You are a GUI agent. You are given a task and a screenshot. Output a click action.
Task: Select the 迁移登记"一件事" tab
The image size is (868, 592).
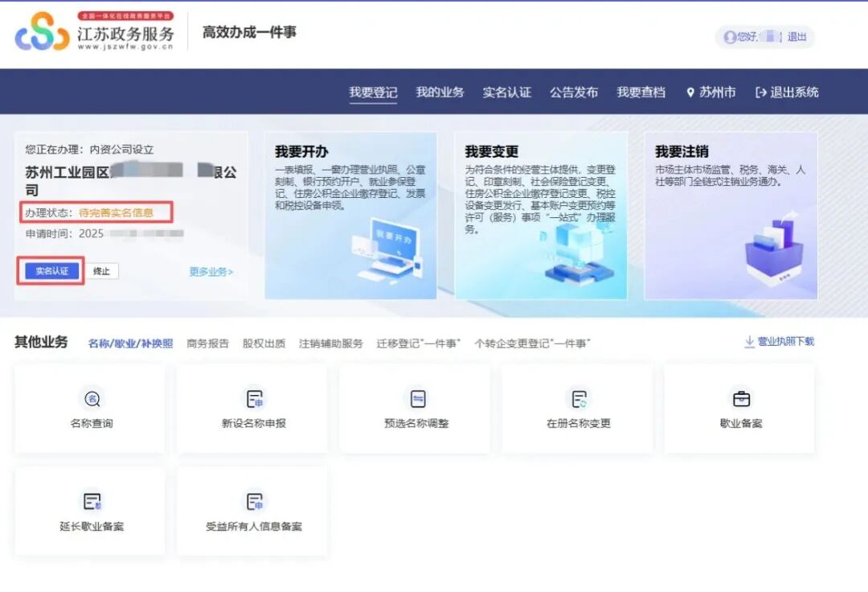tap(419, 343)
